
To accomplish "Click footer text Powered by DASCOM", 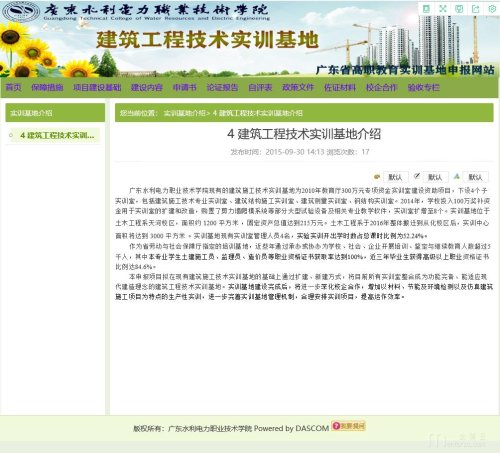I will [x=291, y=428].
